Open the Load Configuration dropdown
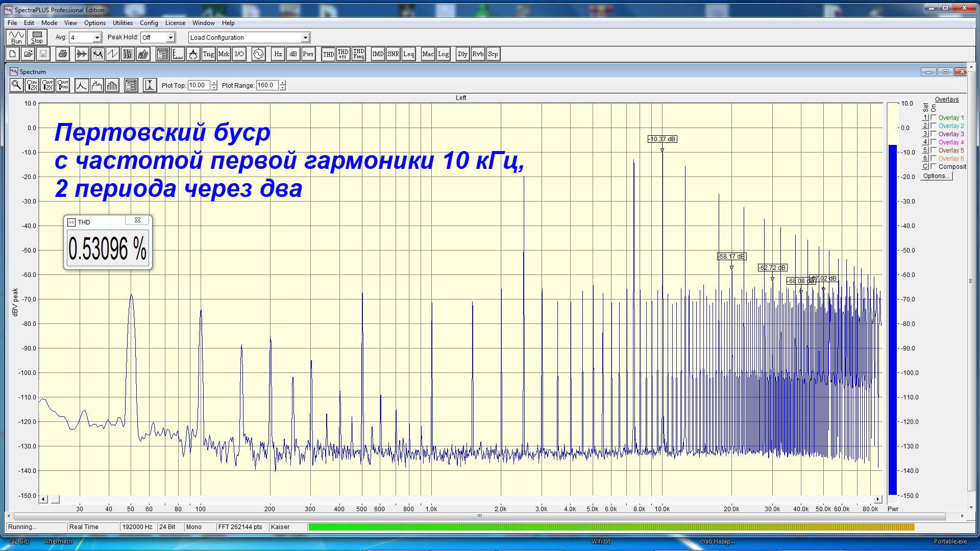 click(x=305, y=38)
